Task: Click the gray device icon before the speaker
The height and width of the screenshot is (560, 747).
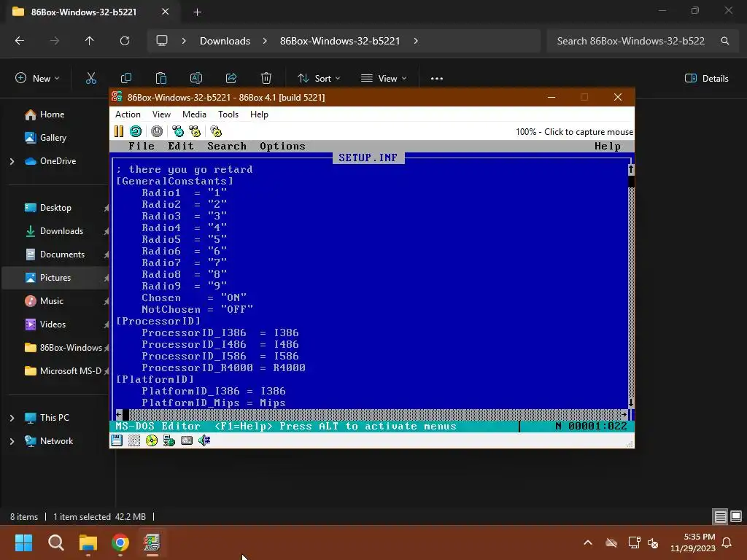Action: pos(187,440)
